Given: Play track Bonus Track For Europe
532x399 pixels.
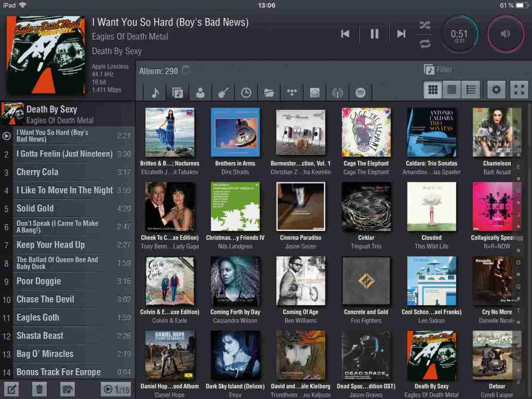Looking at the screenshot, I should point(67,372).
